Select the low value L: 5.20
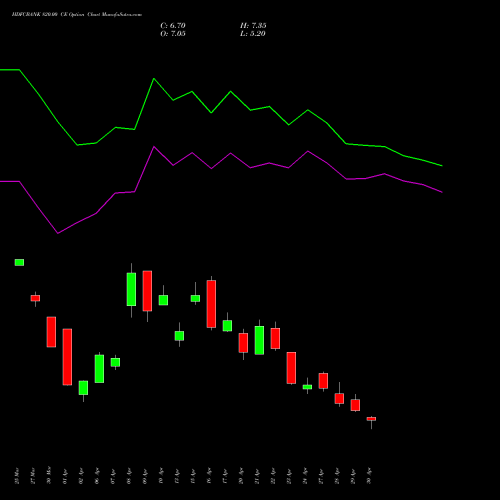500x500 pixels. click(x=253, y=34)
